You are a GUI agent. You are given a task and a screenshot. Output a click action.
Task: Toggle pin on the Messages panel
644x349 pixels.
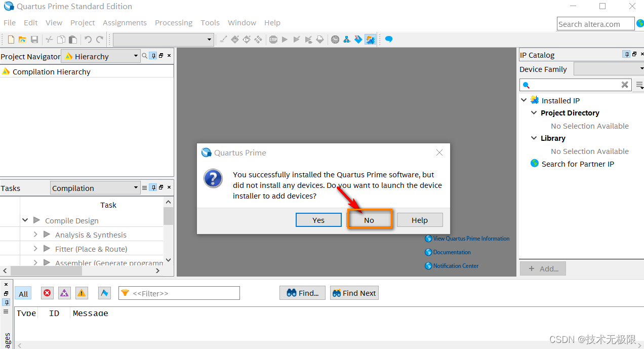point(6,302)
